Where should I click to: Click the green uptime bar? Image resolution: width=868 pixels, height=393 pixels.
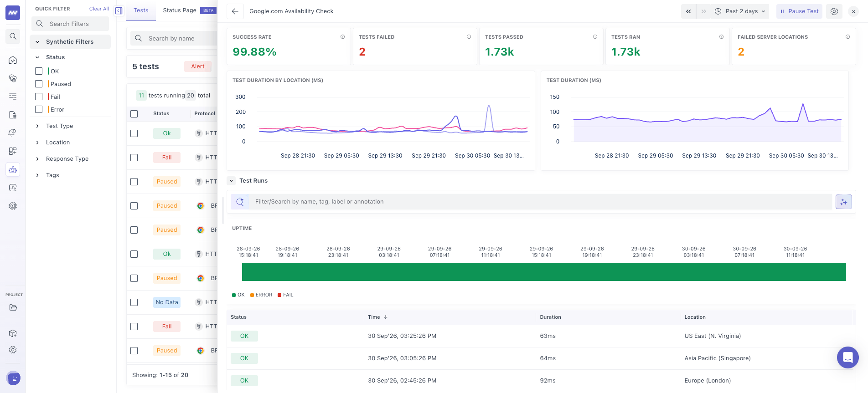tap(544, 272)
